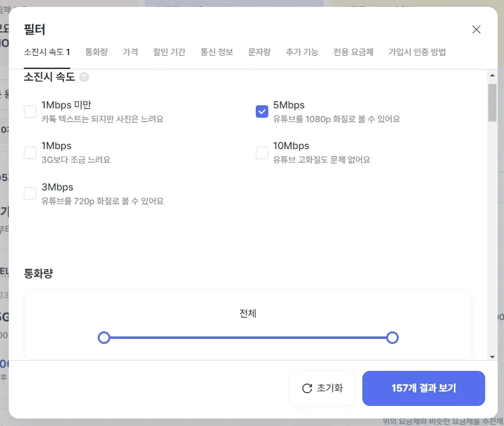Open the 가격 filter tab
Image resolution: width=504 pixels, height=426 pixels.
[130, 53]
